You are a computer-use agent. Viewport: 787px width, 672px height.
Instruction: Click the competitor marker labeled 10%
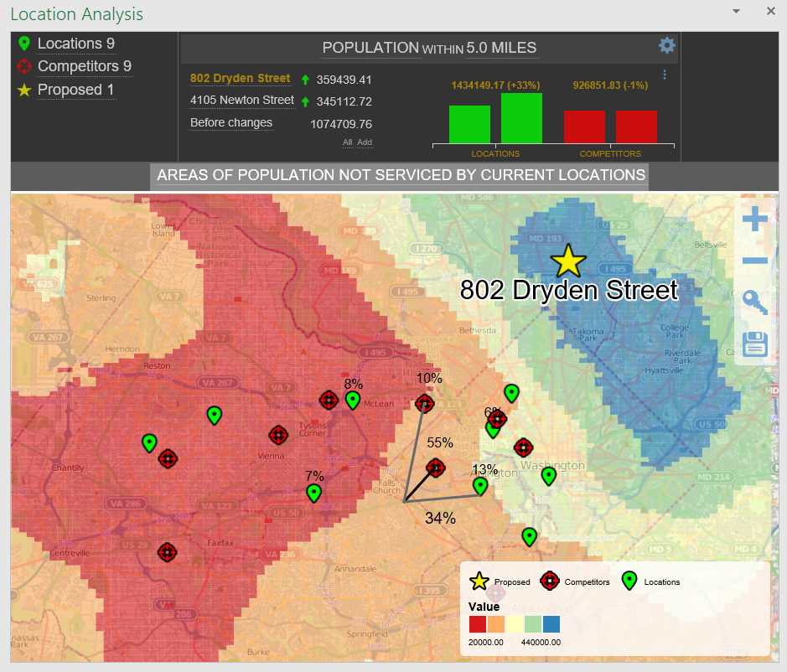(x=425, y=403)
